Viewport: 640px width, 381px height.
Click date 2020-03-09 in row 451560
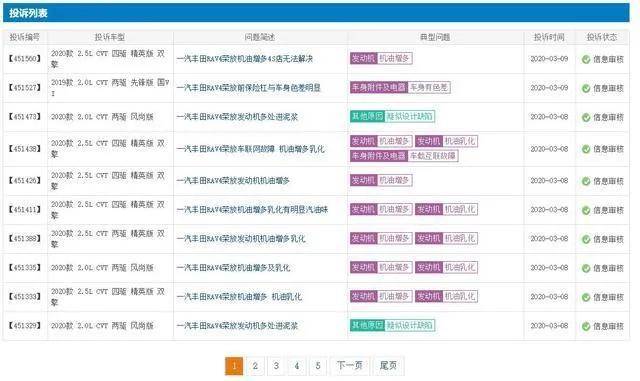coord(549,59)
